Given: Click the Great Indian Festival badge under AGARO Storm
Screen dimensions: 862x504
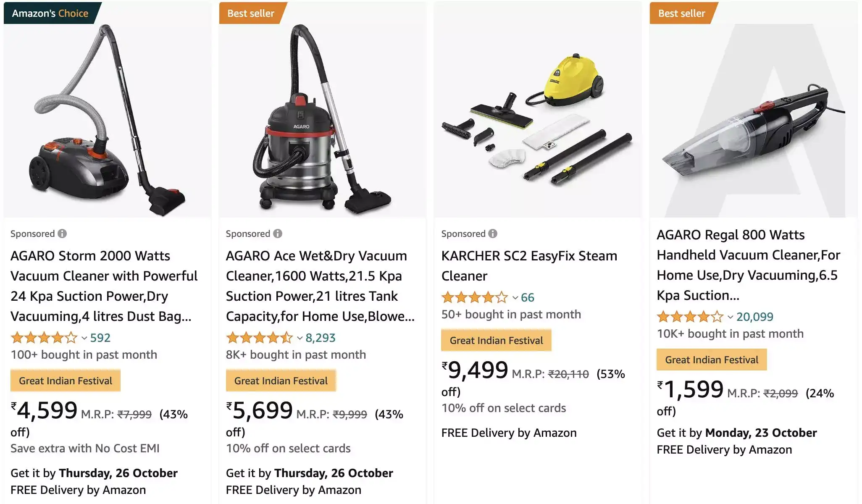Looking at the screenshot, I should coord(65,381).
